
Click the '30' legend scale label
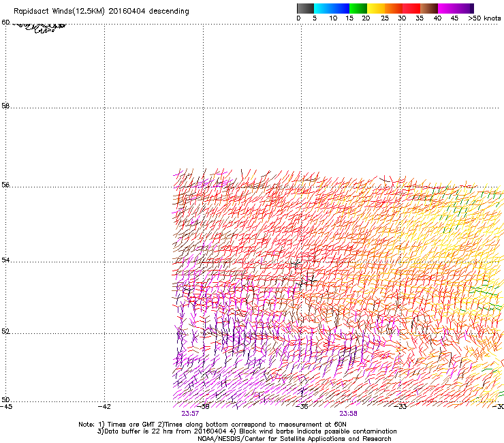(x=402, y=18)
